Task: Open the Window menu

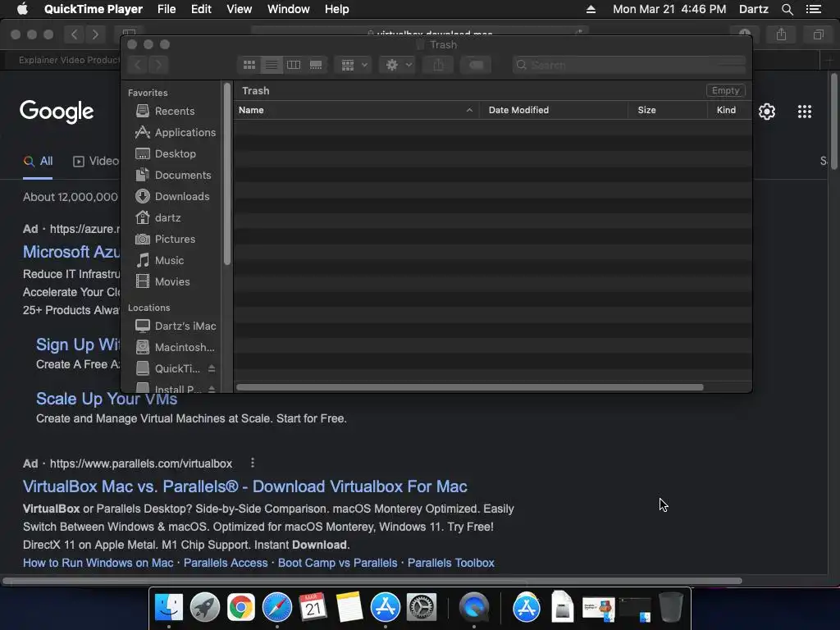Action: pos(288,9)
